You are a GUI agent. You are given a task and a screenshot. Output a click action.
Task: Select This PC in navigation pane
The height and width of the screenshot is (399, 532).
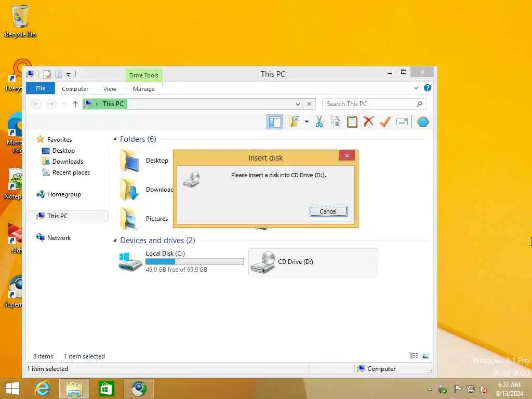click(x=68, y=216)
